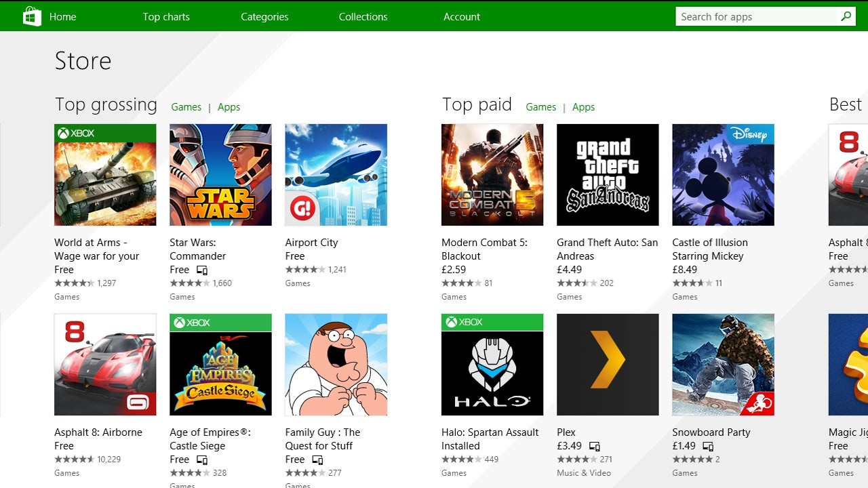The height and width of the screenshot is (488, 868).
Task: Click the search magnifier icon
Action: point(846,16)
